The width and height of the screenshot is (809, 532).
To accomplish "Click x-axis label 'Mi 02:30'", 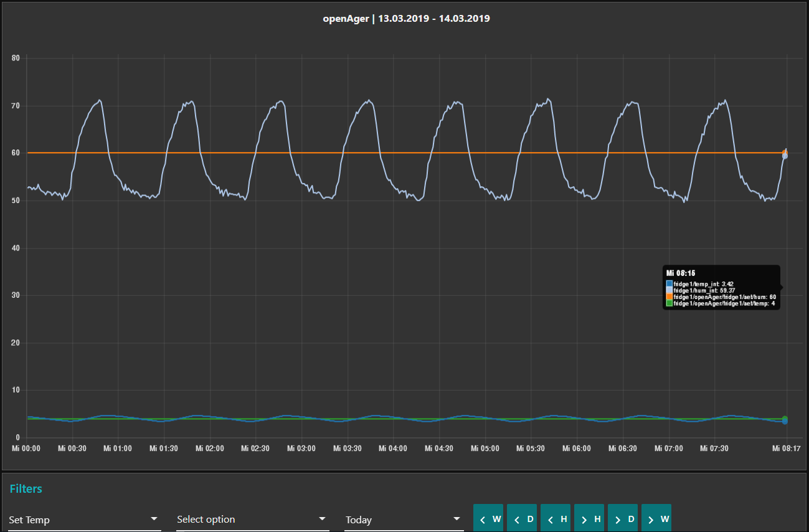I will 256,448.
